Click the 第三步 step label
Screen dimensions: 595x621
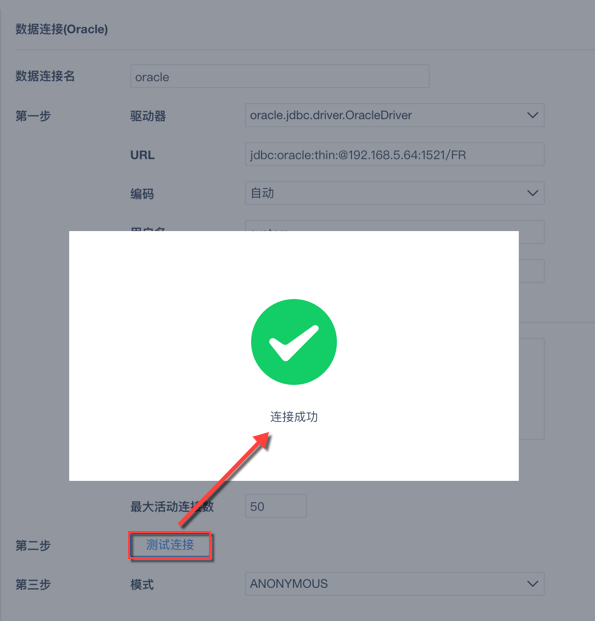click(x=33, y=585)
